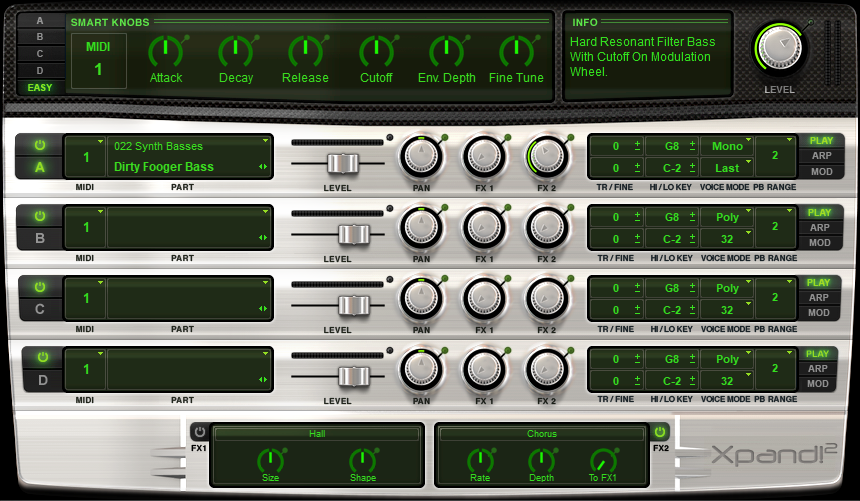Open the Chorus effect type selector
The width and height of the screenshot is (860, 501).
pyautogui.click(x=542, y=434)
